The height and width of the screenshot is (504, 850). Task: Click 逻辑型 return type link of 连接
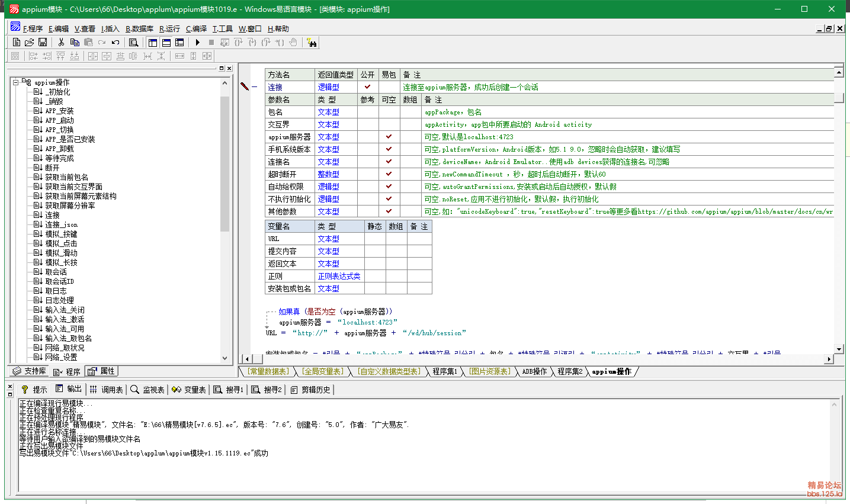click(329, 87)
